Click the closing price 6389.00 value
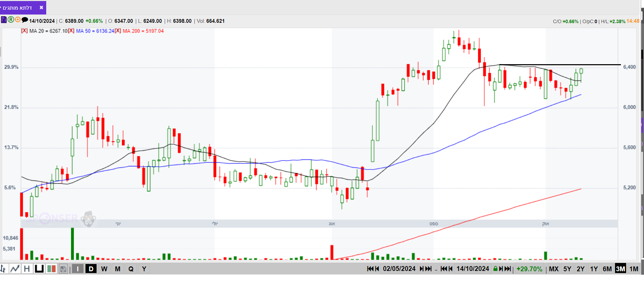Screen dimensions: 644x283 [x=74, y=21]
